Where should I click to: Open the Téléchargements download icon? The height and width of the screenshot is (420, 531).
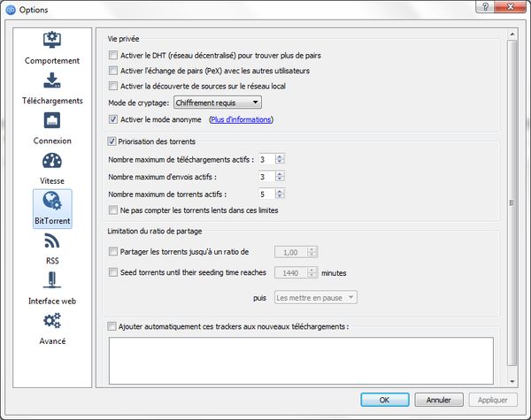click(x=52, y=80)
